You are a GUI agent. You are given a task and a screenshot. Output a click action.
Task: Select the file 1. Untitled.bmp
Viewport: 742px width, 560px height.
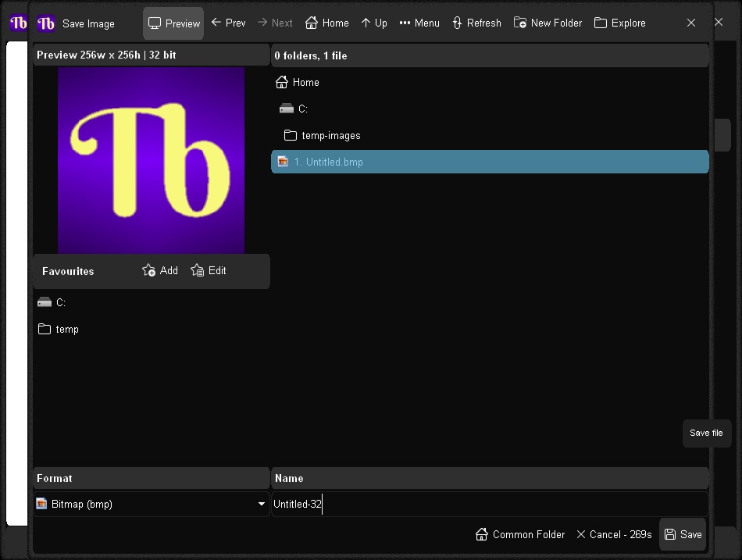click(x=490, y=162)
